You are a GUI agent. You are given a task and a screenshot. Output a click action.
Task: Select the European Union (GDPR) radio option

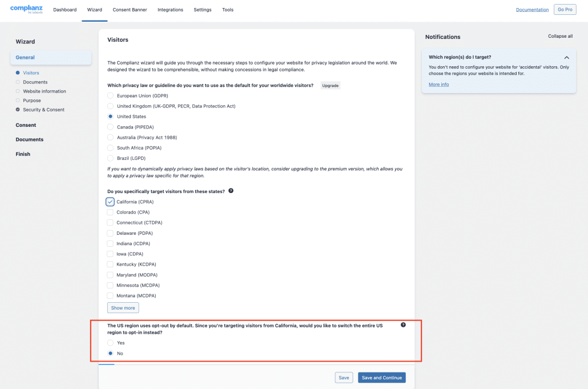pyautogui.click(x=110, y=95)
